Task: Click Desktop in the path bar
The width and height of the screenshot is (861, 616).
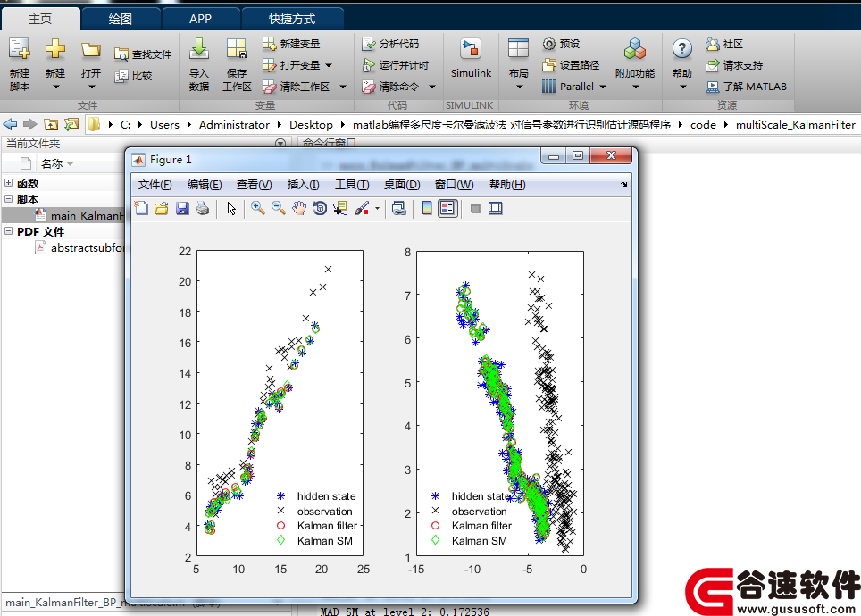Action: (311, 125)
